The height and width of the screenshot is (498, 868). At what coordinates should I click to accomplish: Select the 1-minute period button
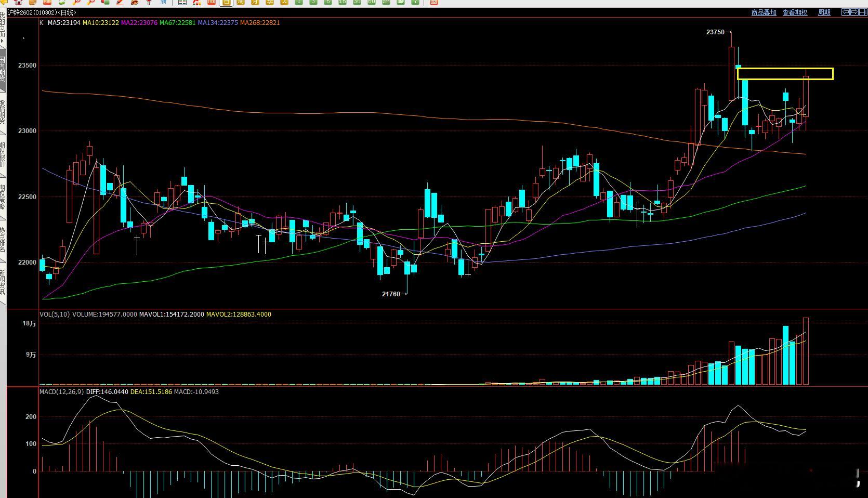click(299, 2)
